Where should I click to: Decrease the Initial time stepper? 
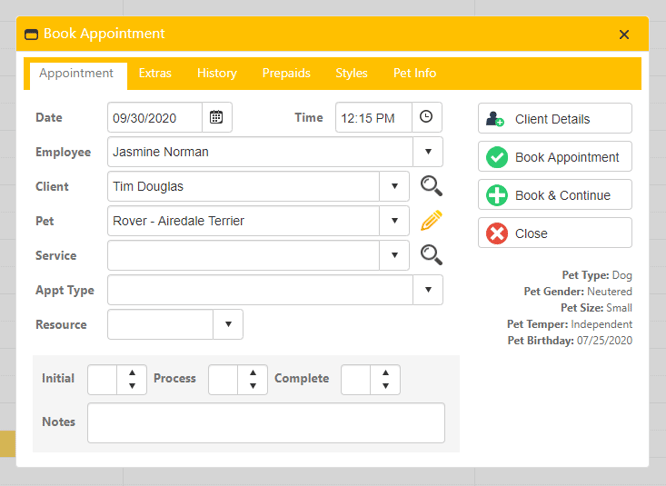[x=132, y=386]
